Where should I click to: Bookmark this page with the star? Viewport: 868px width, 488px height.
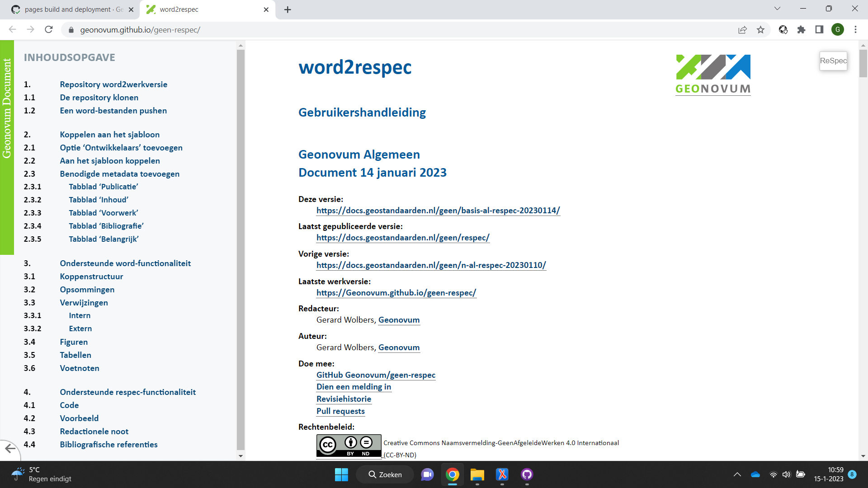(760, 30)
